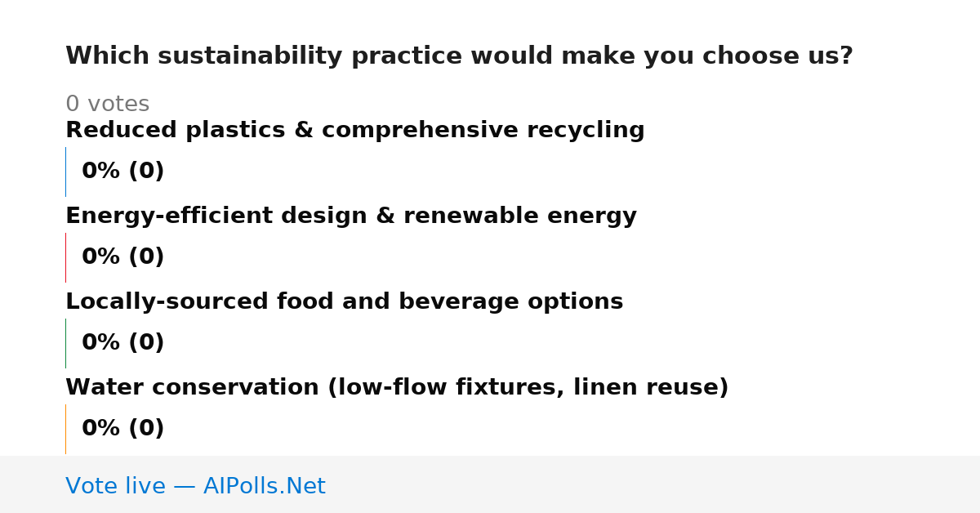This screenshot has height=513, width=980.
Task: Select the Reduced plastics & comprehensive recycling option
Action: click(355, 131)
